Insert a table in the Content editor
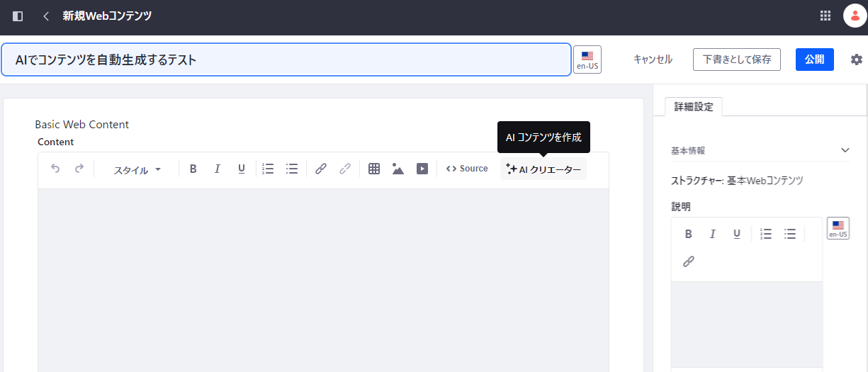This screenshot has height=372, width=868. click(374, 169)
